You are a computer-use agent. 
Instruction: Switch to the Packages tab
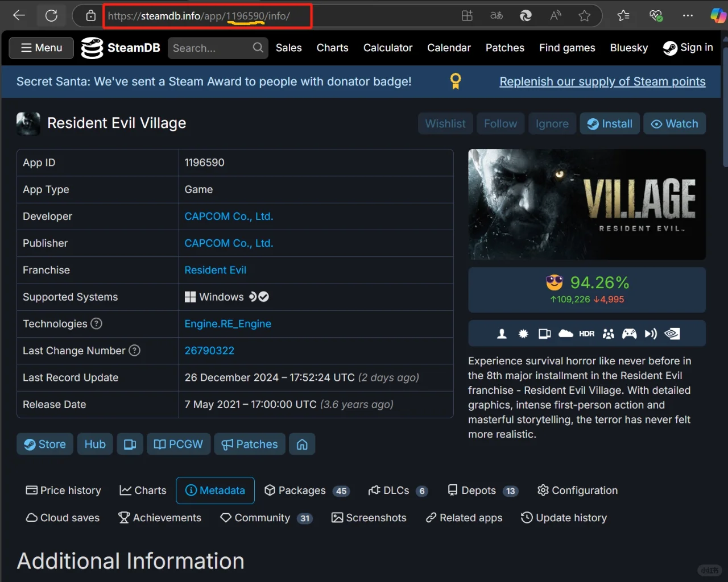click(x=307, y=490)
